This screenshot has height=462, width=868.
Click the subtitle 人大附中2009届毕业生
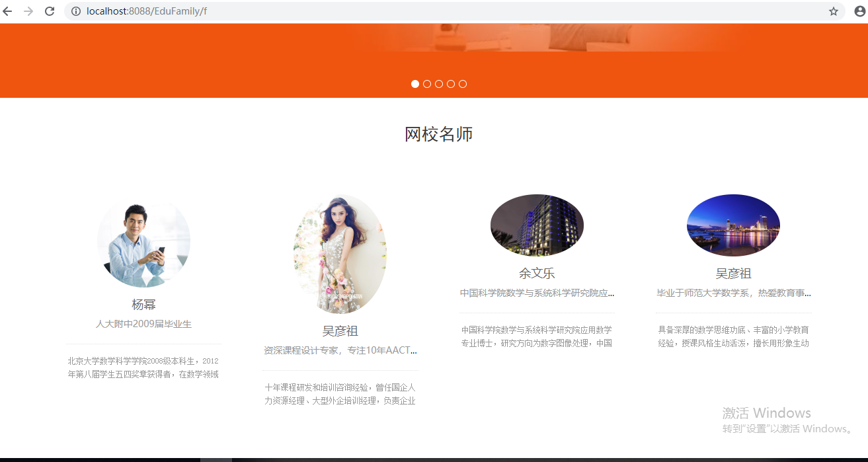(x=144, y=324)
